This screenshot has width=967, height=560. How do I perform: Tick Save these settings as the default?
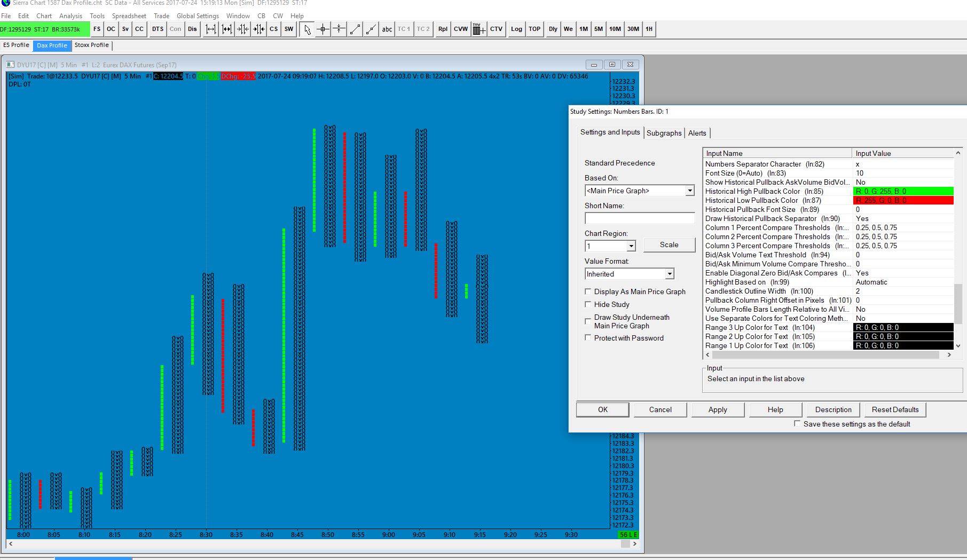click(797, 424)
